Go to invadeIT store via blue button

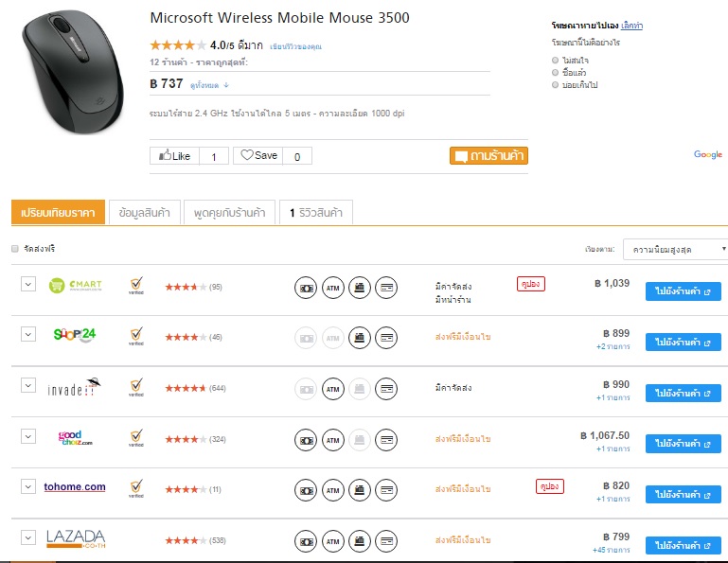683,393
